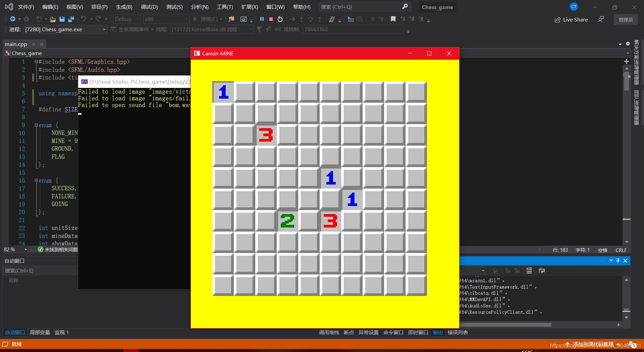The image size is (644, 352).
Task: Open the 文件(F) menu
Action: (26, 7)
